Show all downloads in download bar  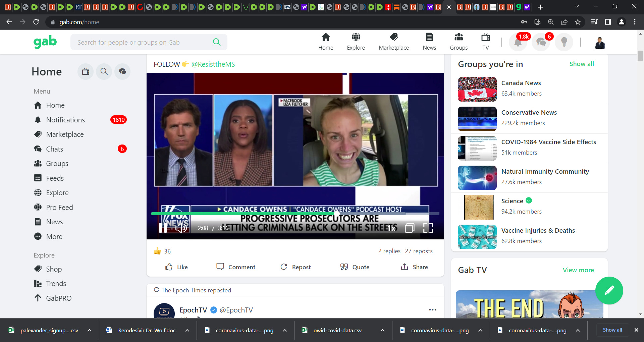click(612, 330)
